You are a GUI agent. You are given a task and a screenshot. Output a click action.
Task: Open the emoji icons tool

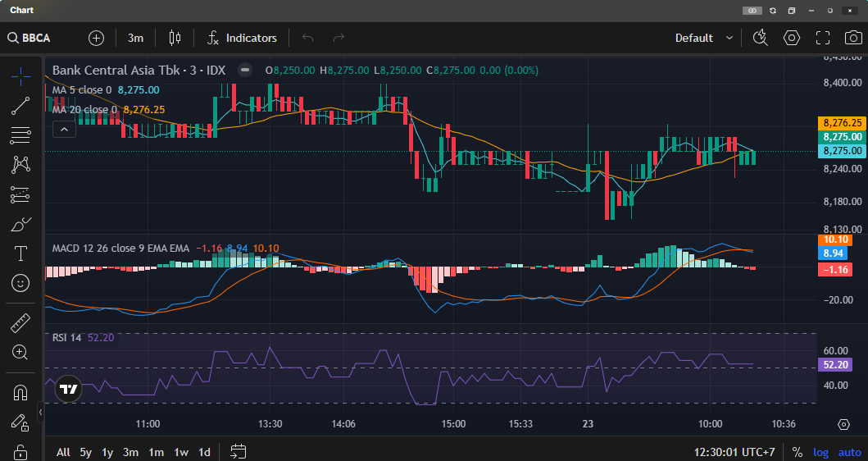[20, 283]
